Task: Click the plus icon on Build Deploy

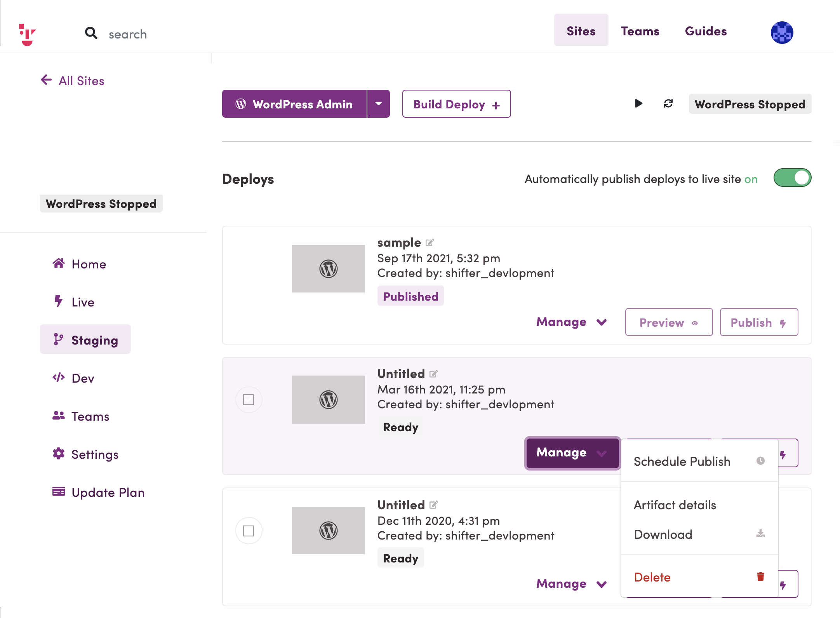Action: tap(496, 105)
